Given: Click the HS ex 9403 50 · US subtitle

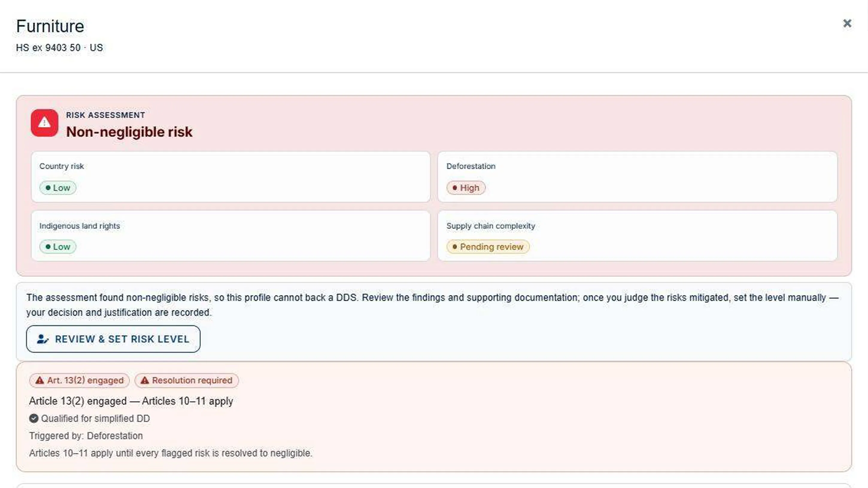Looking at the screenshot, I should coord(59,48).
